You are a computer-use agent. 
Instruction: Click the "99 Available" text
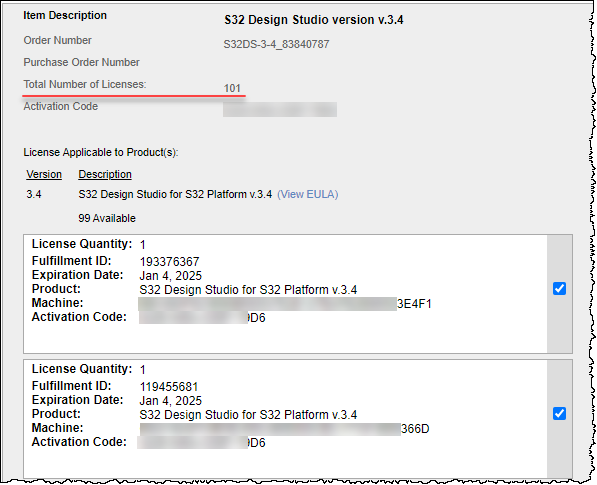[x=107, y=218]
